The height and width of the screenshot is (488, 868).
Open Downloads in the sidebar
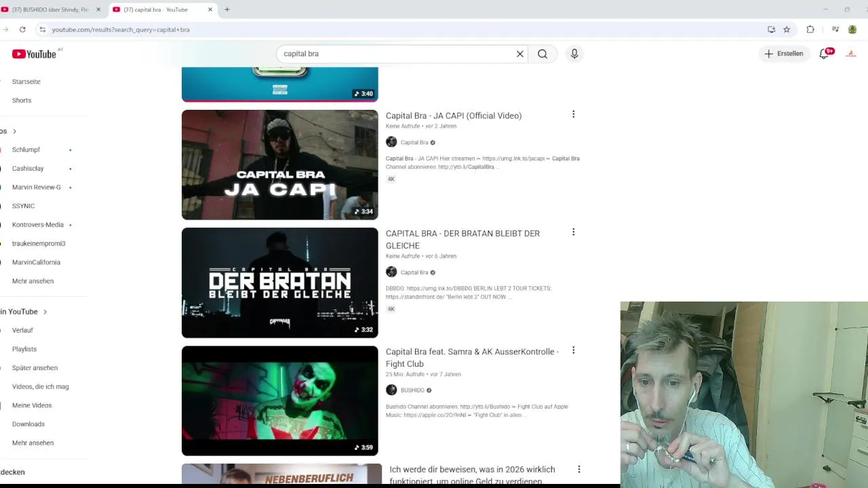point(28,424)
